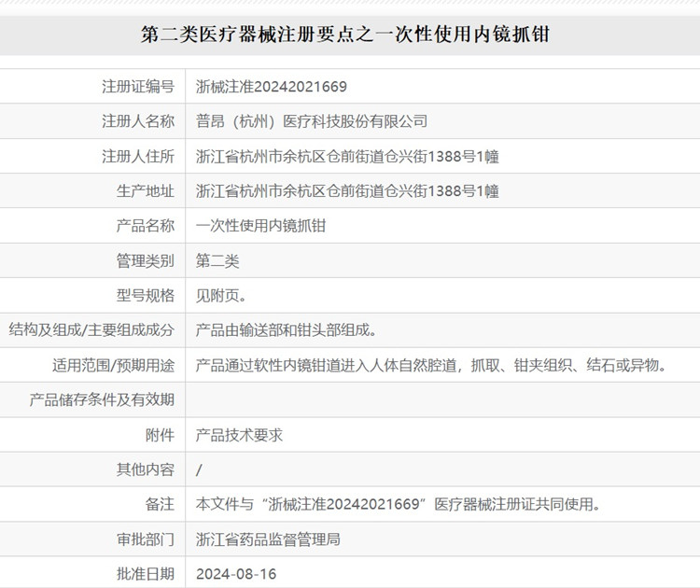
Task: Click the title 第二类医疗器械注册要点之一次性使用内镜抓钳
Action: click(345, 35)
